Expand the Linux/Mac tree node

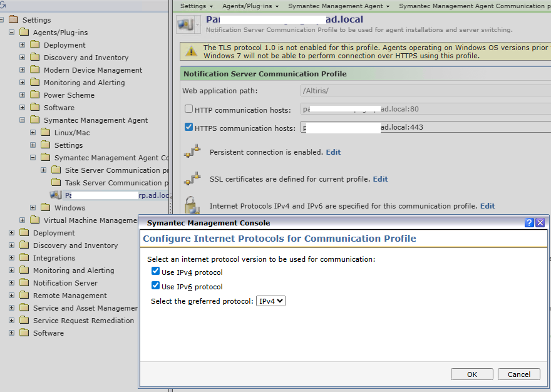[x=33, y=133]
